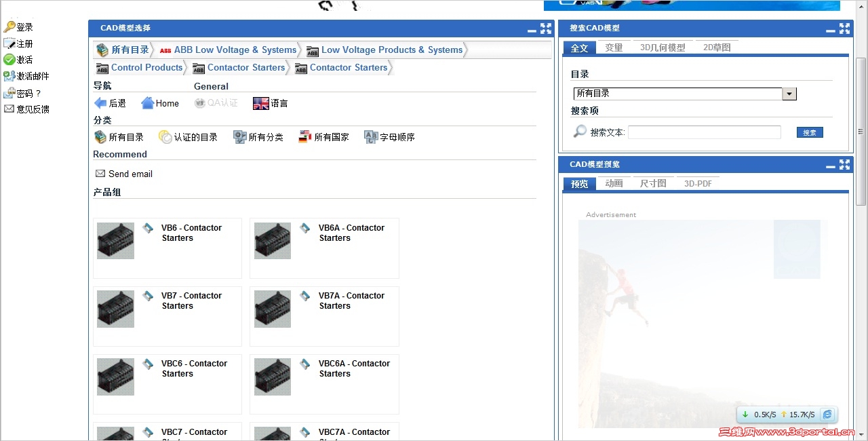Click the small icon beside VBC6A title

pyautogui.click(x=305, y=364)
